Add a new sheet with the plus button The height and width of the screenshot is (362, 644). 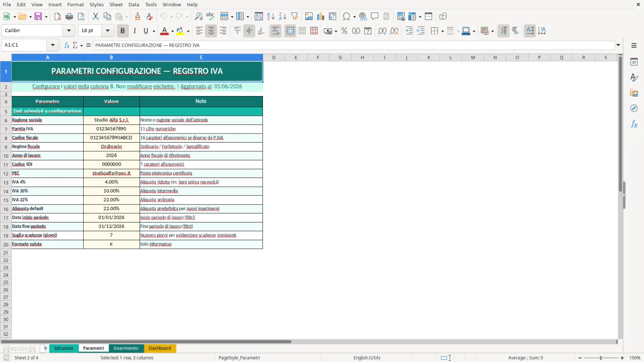(45, 348)
